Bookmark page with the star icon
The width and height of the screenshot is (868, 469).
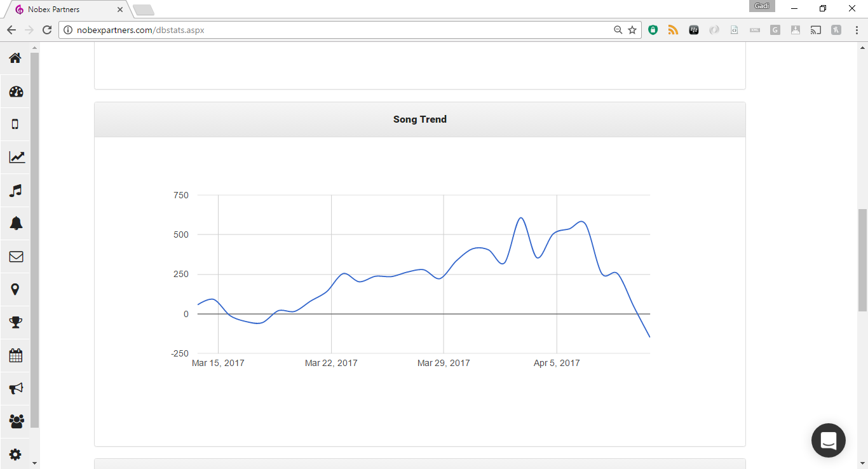click(x=632, y=30)
